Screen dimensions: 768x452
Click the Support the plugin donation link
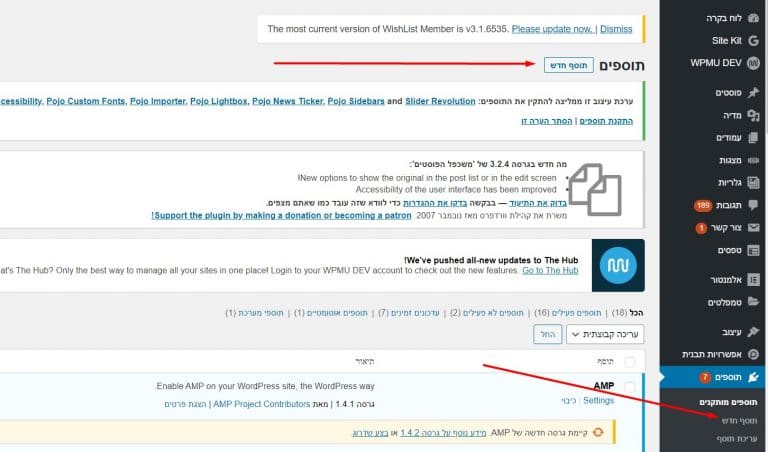pos(281,215)
